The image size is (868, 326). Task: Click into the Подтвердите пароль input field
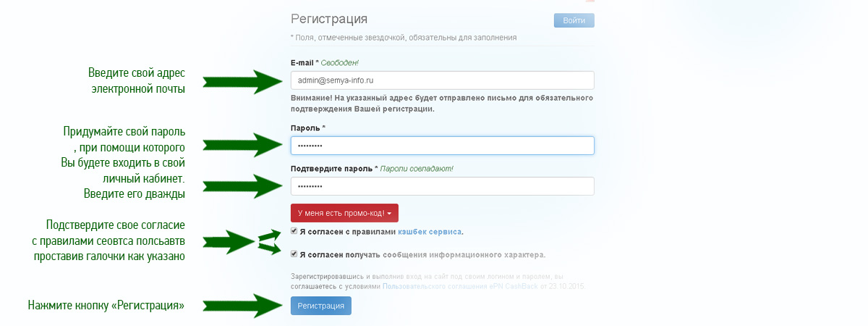[x=442, y=186]
